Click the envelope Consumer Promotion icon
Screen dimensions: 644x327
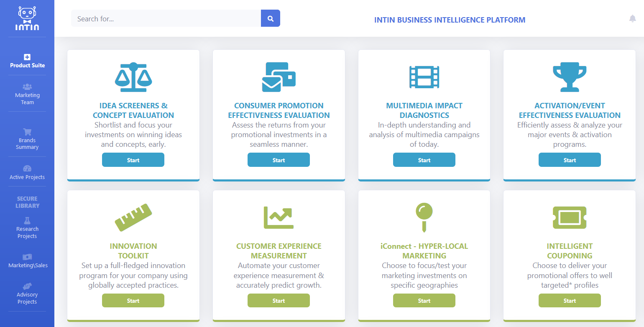click(x=279, y=77)
